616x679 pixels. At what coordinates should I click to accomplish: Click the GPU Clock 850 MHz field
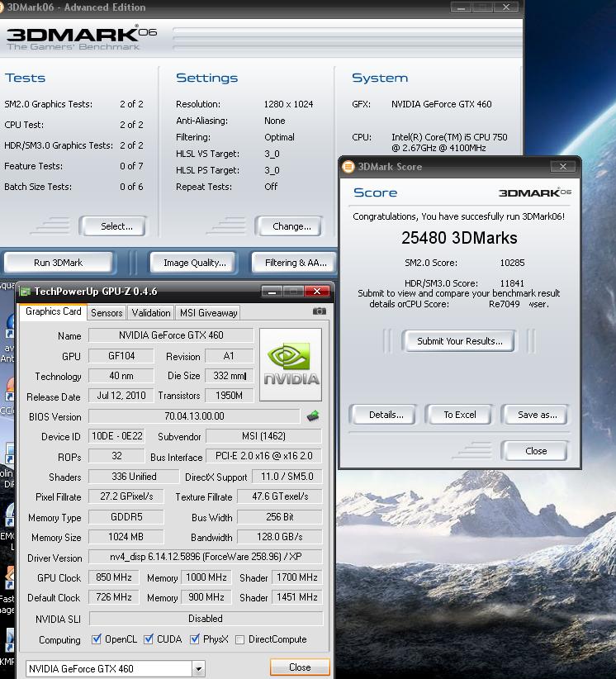tap(113, 577)
